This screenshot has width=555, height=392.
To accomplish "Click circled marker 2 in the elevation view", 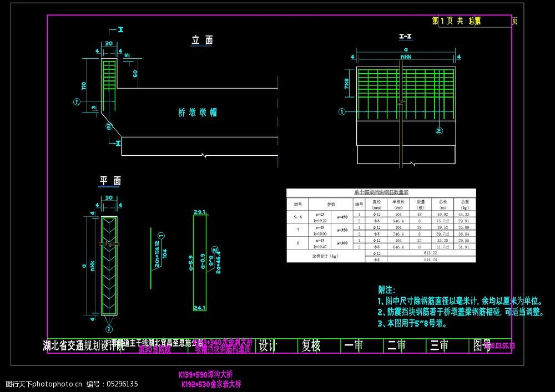I will pos(110,125).
